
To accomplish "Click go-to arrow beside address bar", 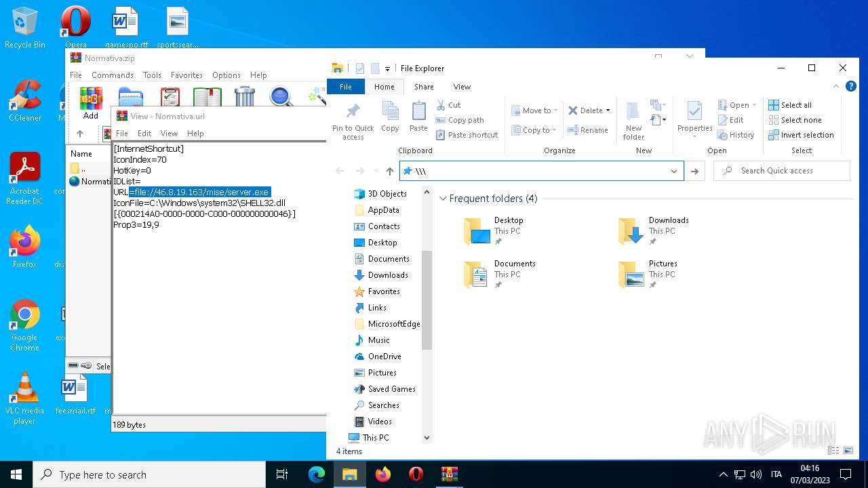I will pos(694,171).
